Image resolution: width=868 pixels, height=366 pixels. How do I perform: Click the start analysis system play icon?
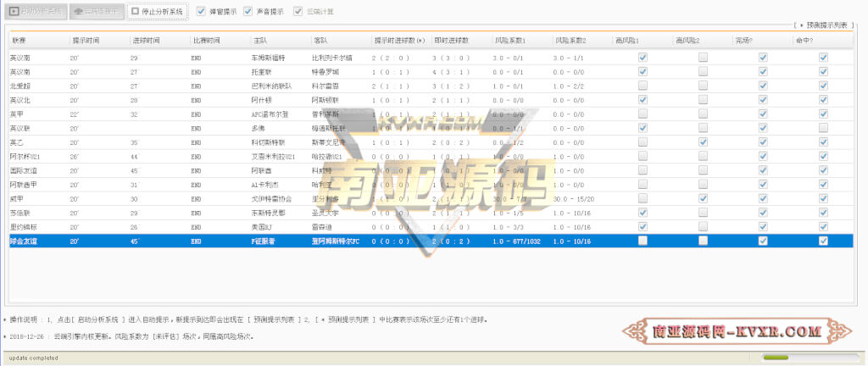(x=14, y=11)
